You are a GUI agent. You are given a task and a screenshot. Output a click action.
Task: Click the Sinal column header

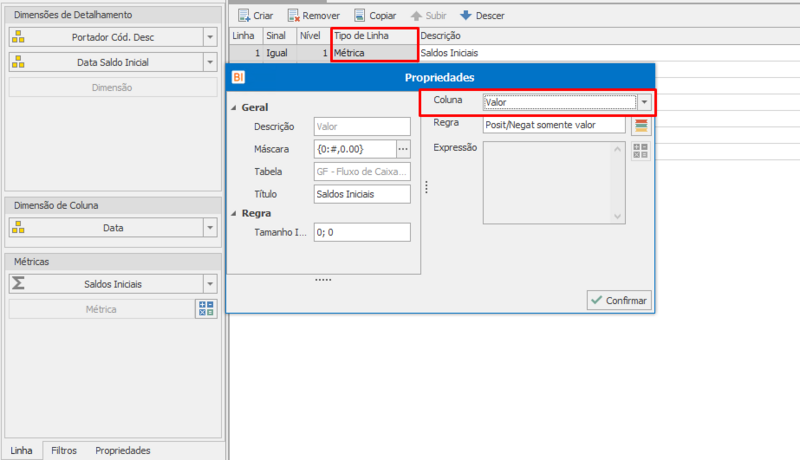pyautogui.click(x=280, y=36)
